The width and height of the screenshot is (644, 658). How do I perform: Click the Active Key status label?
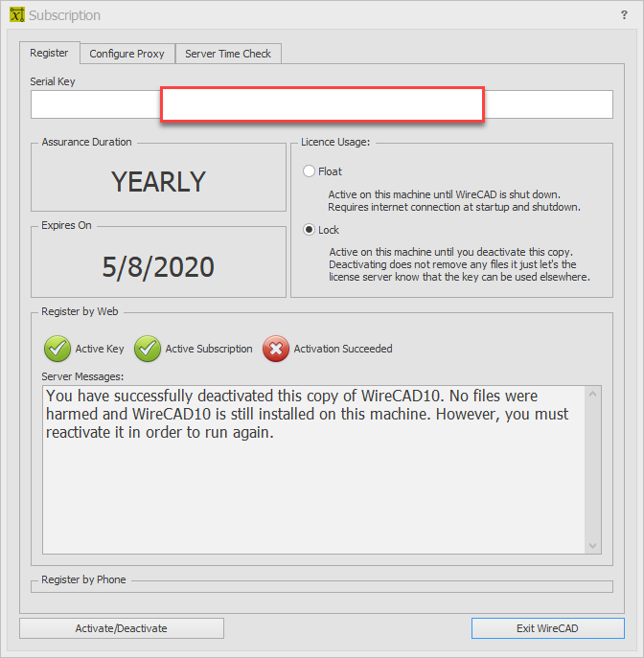(100, 349)
